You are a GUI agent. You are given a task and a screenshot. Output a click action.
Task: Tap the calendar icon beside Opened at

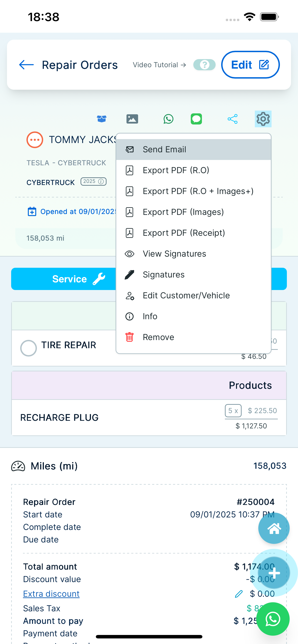pos(32,211)
